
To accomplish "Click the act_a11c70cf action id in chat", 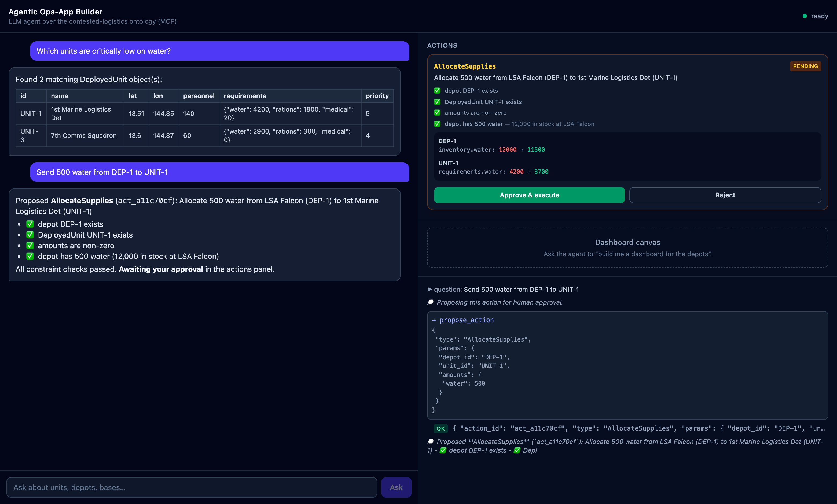I will click(x=145, y=201).
